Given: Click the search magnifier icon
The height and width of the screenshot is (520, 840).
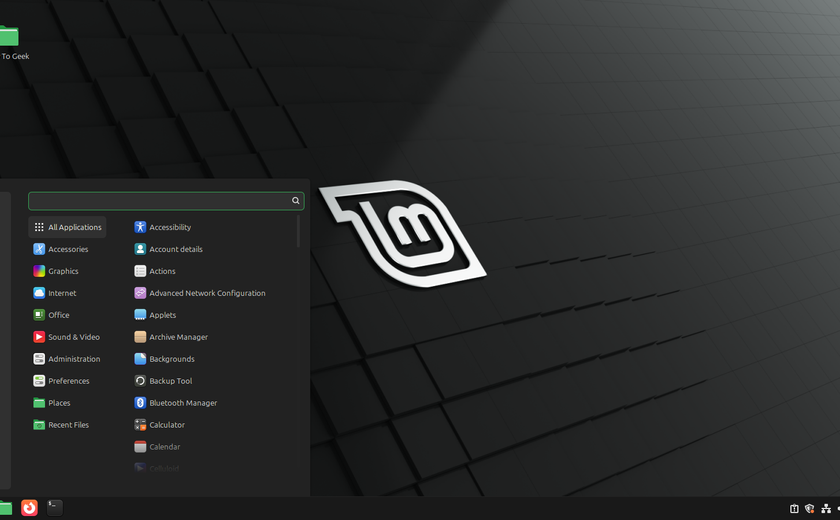Looking at the screenshot, I should tap(295, 200).
